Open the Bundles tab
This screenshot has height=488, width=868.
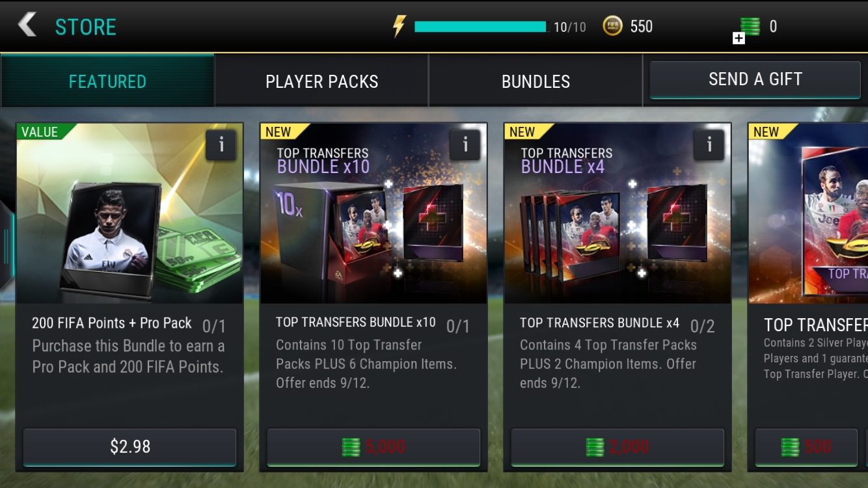click(x=536, y=81)
